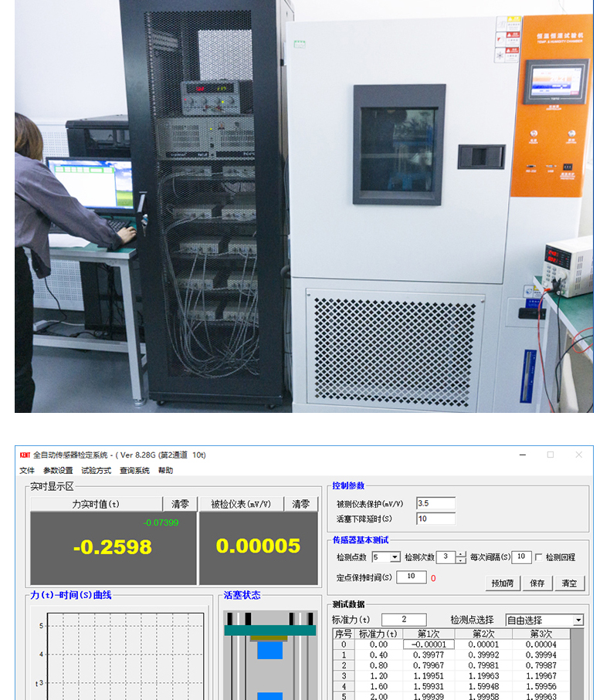Click the 标准力 input field
The image size is (610, 700).
click(404, 620)
